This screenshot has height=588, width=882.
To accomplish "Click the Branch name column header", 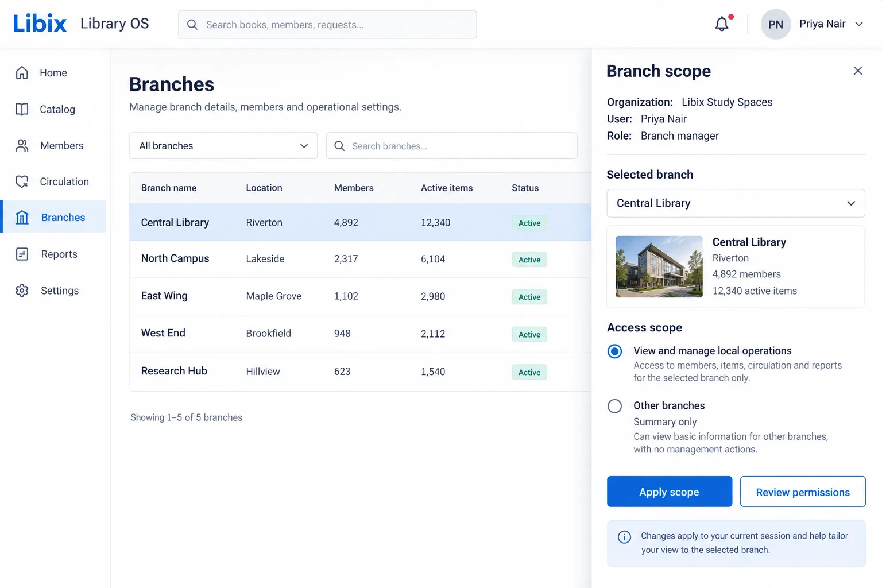I will click(169, 188).
